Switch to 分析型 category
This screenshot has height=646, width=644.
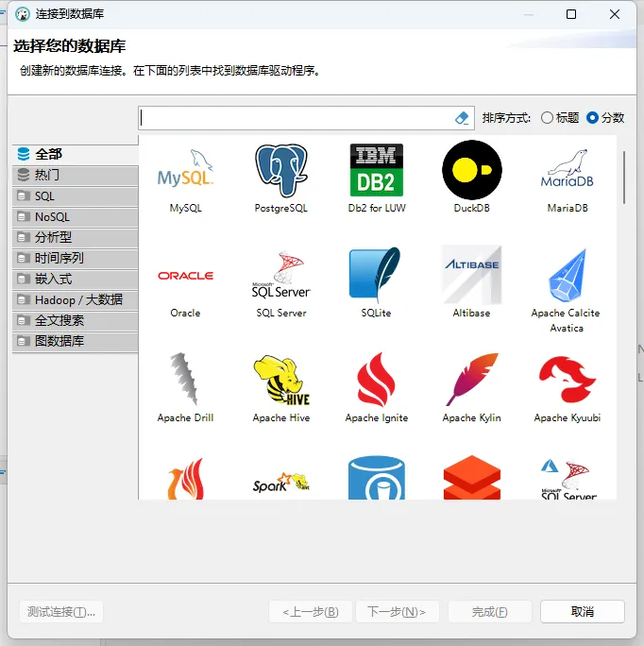(75, 237)
